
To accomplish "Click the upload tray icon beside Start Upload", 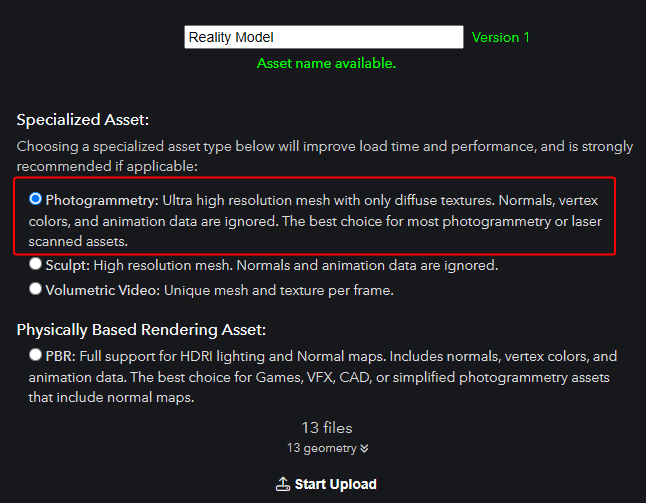I will click(x=283, y=484).
